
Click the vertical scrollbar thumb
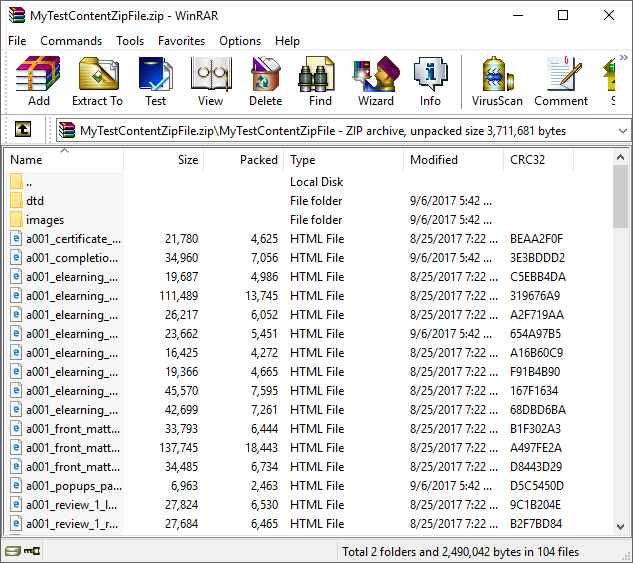click(x=620, y=196)
